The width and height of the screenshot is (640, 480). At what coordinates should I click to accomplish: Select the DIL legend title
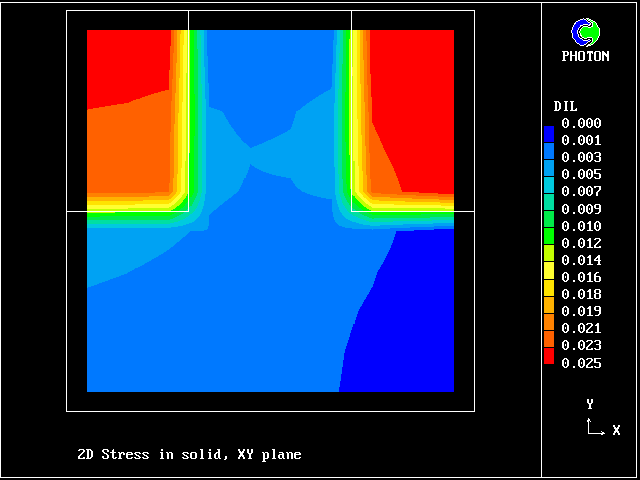point(565,106)
